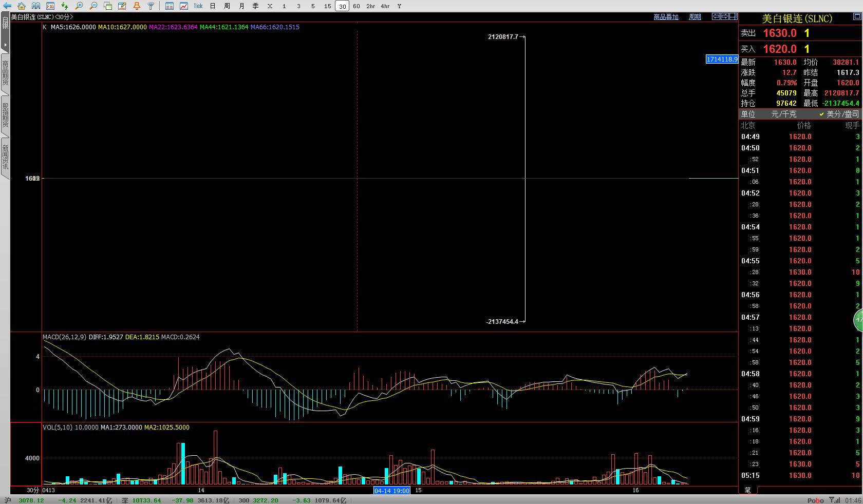The image size is (863, 504).
Task: Click the blue back arrow icon
Action: [7, 6]
